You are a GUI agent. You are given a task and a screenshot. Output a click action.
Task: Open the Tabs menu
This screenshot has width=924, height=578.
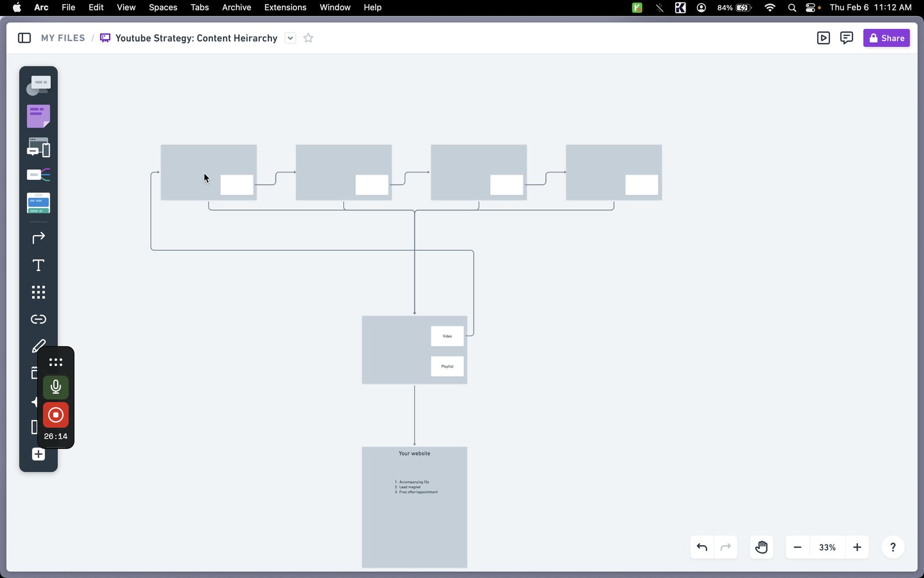pos(200,8)
